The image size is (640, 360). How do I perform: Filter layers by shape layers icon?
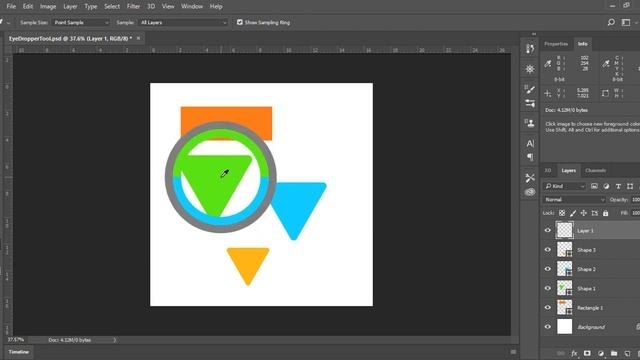[630, 186]
